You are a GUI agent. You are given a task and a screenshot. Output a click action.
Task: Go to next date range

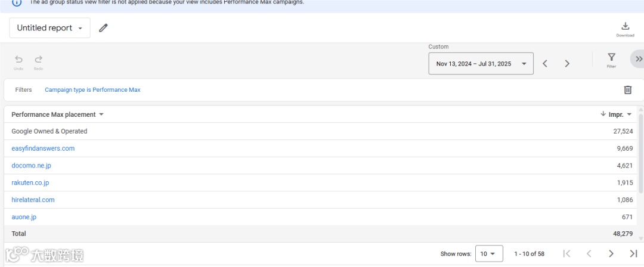pyautogui.click(x=567, y=64)
